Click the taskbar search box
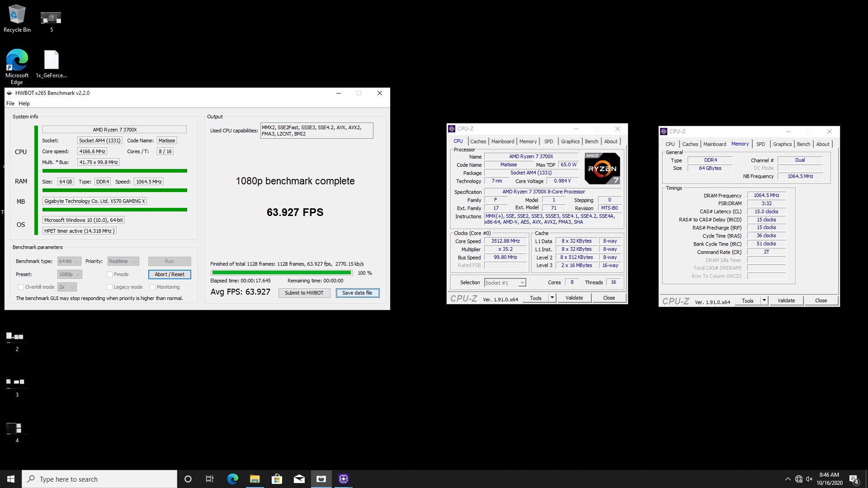868x488 pixels. (x=99, y=479)
